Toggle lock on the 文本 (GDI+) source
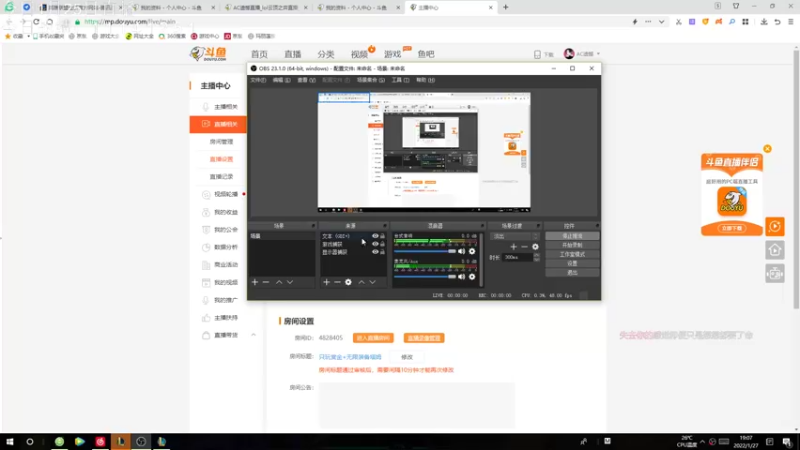The height and width of the screenshot is (450, 800). click(x=383, y=236)
